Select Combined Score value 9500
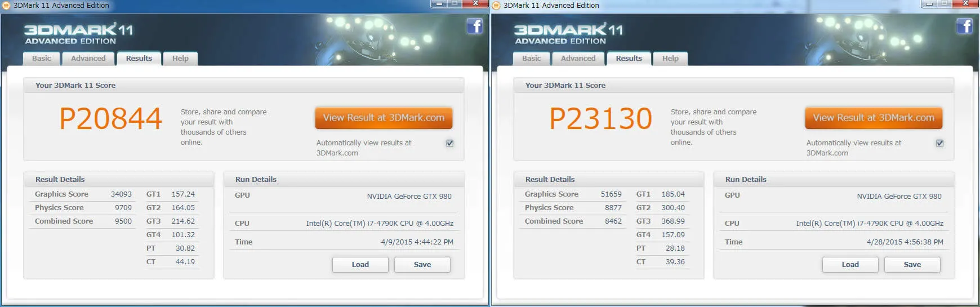 tap(123, 221)
